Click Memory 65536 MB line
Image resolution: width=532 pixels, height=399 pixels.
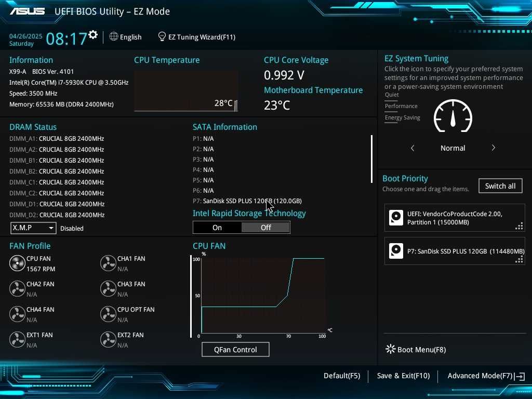(x=61, y=104)
